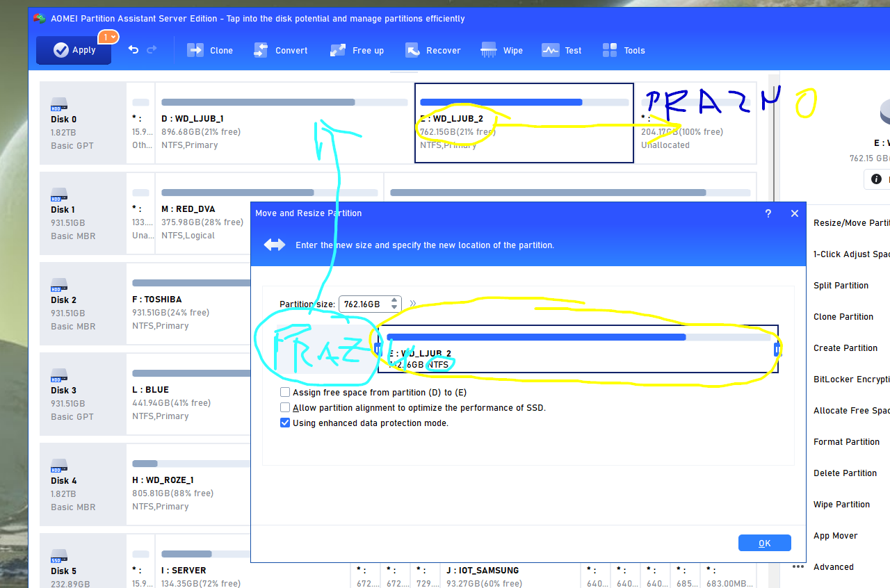Enable Allow partition alignment for SSD

[285, 408]
